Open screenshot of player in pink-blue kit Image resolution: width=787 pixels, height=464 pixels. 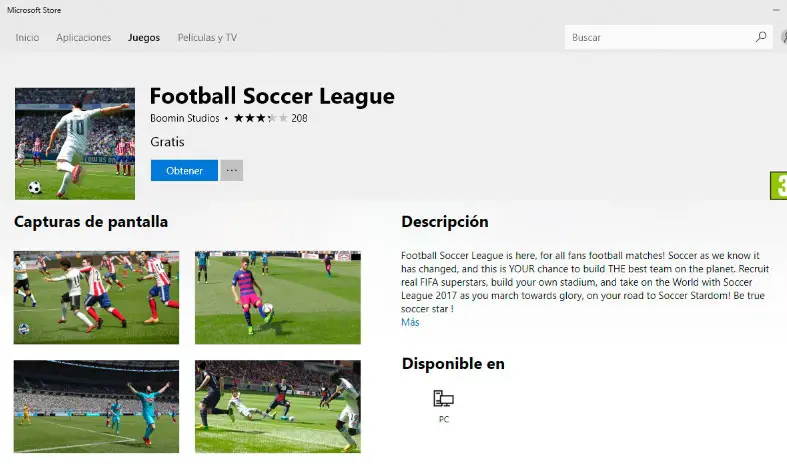click(278, 298)
